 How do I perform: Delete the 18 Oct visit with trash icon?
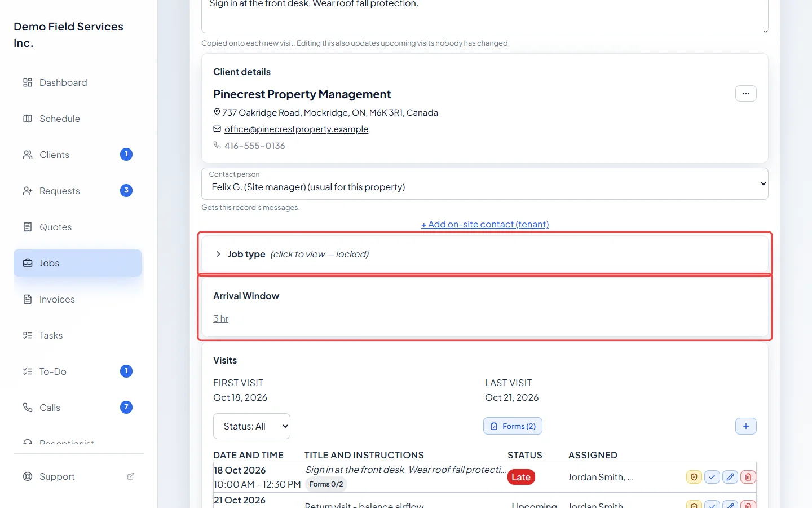coord(748,477)
